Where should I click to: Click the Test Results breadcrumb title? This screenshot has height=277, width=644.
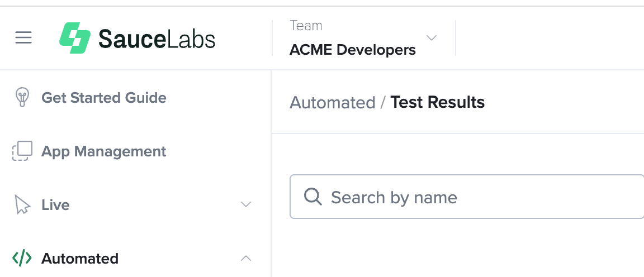(x=438, y=102)
